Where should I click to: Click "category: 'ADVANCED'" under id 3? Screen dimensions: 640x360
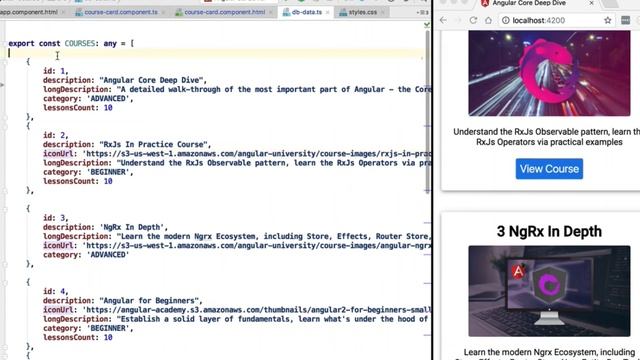[x=86, y=255]
